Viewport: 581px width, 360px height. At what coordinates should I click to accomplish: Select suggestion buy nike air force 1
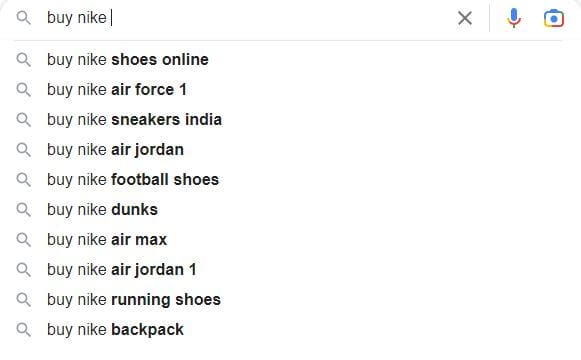coord(290,90)
